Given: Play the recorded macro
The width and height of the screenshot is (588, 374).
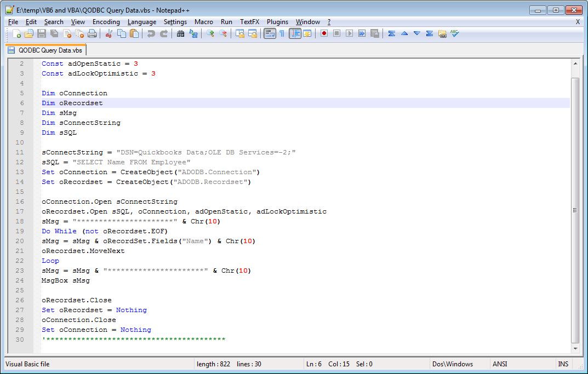Looking at the screenshot, I should (x=350, y=33).
